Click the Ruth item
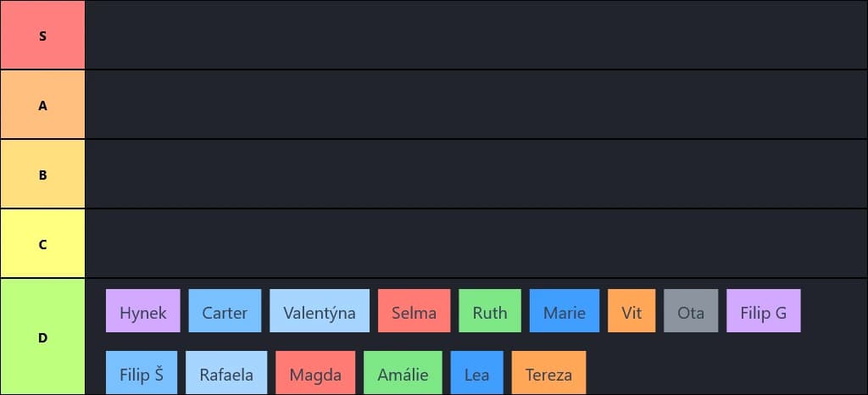This screenshot has width=868, height=395. point(490,311)
